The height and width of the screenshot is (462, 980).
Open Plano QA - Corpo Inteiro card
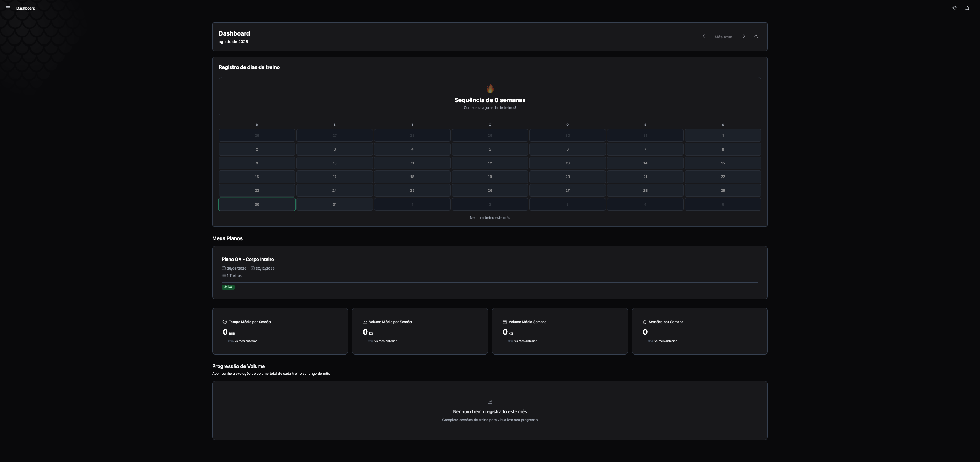(489, 273)
